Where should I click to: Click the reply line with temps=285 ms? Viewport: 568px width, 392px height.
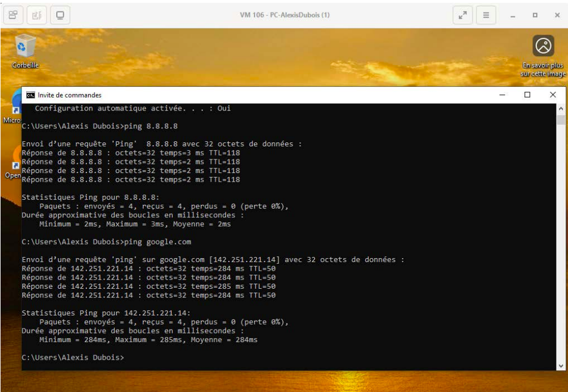[x=148, y=286]
